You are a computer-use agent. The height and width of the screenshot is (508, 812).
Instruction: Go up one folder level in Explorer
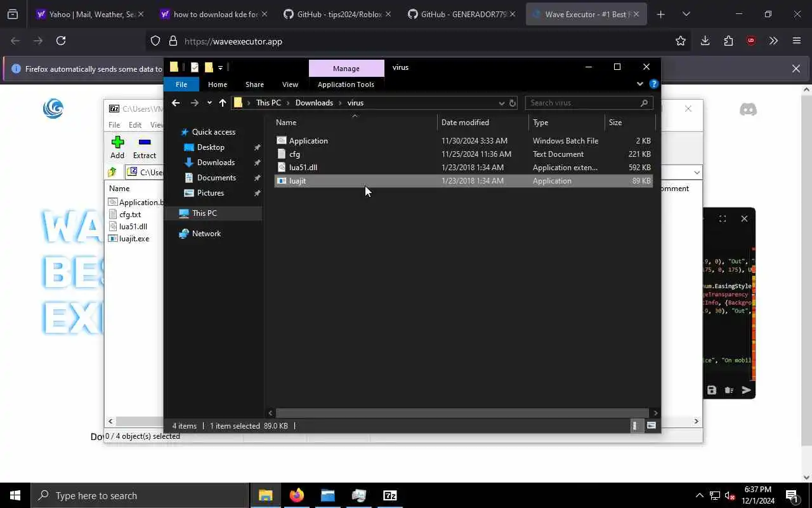pyautogui.click(x=223, y=103)
